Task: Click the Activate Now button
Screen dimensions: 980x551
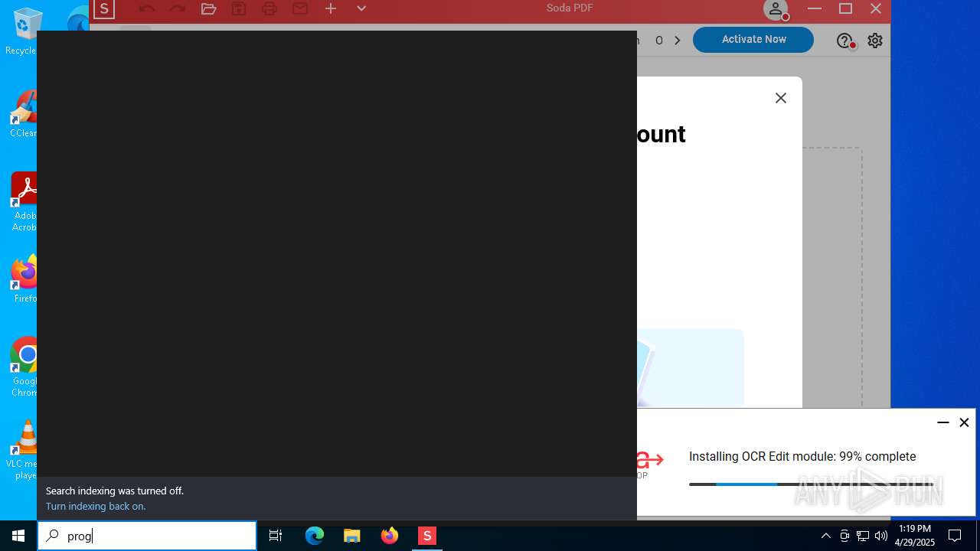Action: coord(753,39)
